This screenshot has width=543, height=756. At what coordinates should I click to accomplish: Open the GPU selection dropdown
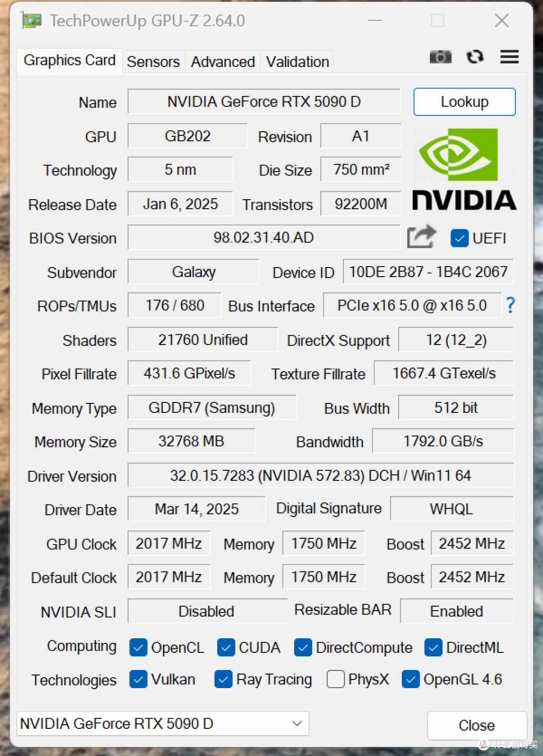(163, 723)
